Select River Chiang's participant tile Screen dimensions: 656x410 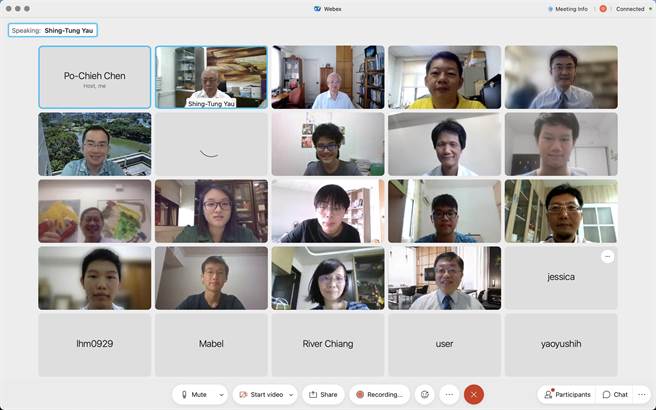pos(327,344)
